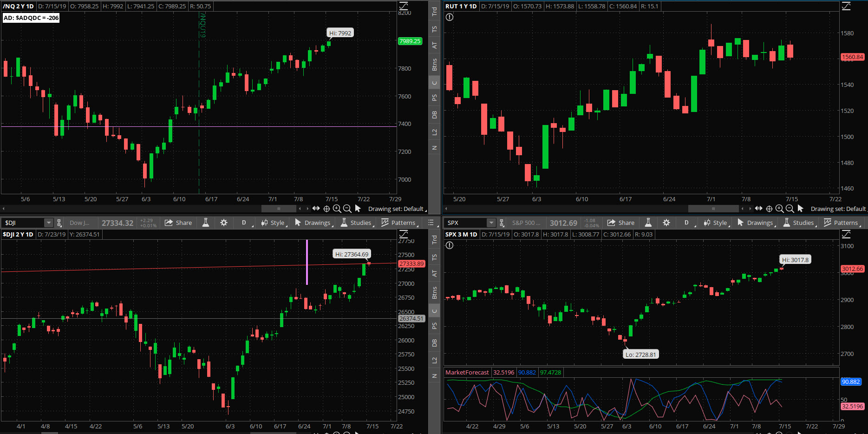Screen dimensions: 868x434
Task: Click chart mode icon in $DJI header corner
Action: 404,234
